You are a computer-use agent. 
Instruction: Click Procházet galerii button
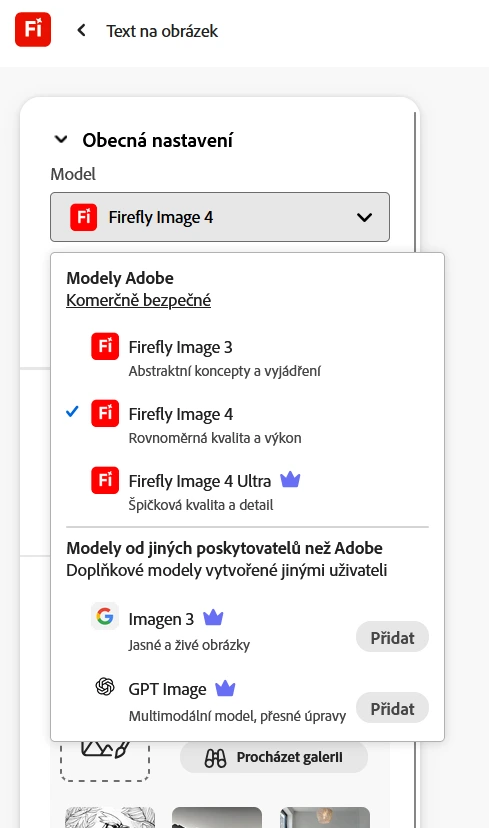(274, 757)
